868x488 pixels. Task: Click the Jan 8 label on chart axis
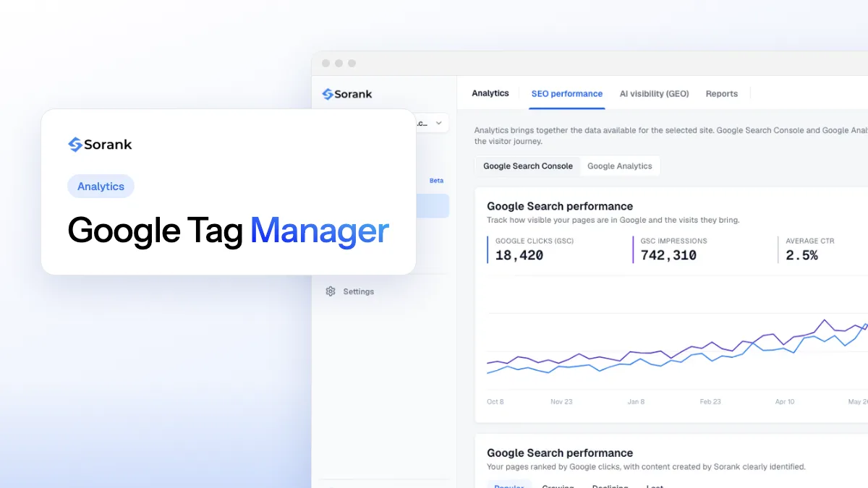tap(636, 401)
